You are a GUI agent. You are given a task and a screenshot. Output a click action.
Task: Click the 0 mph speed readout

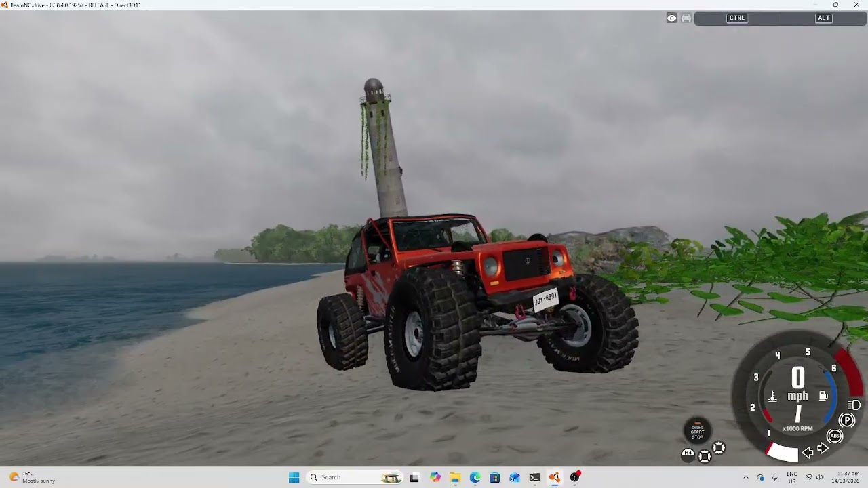[797, 384]
